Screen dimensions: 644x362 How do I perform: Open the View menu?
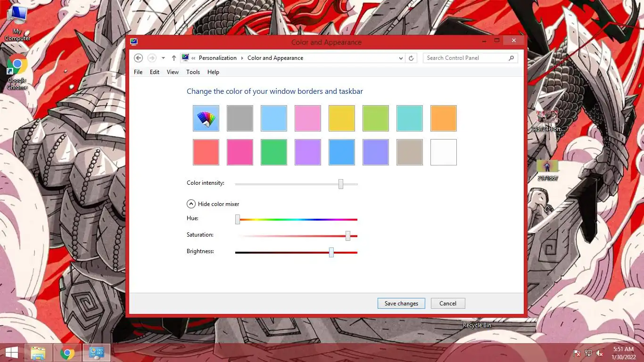click(173, 72)
